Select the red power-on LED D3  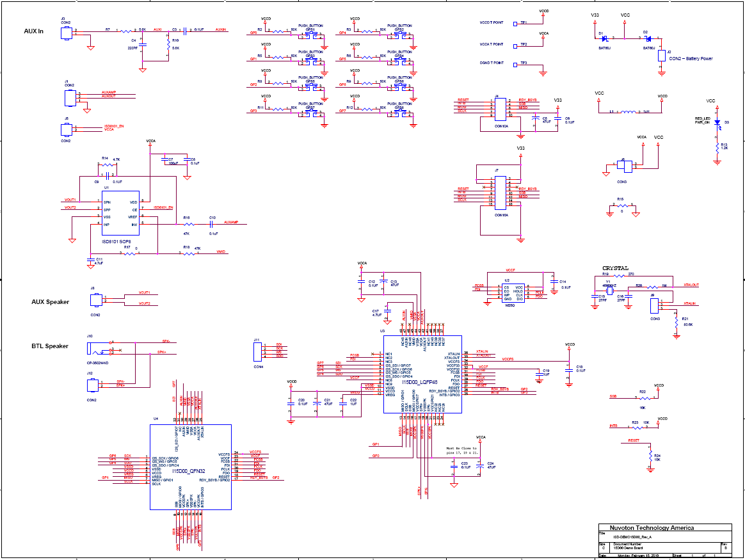[717, 123]
